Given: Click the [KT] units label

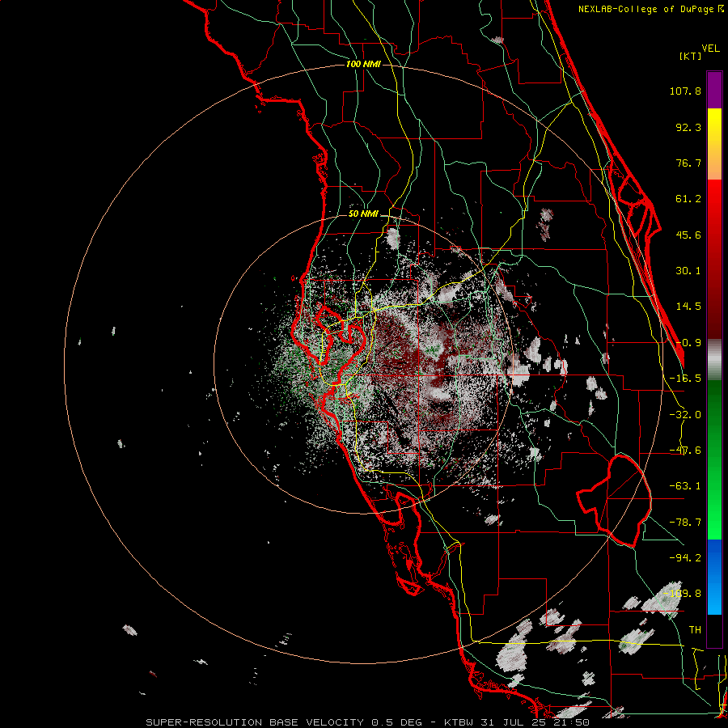Looking at the screenshot, I should tap(691, 56).
